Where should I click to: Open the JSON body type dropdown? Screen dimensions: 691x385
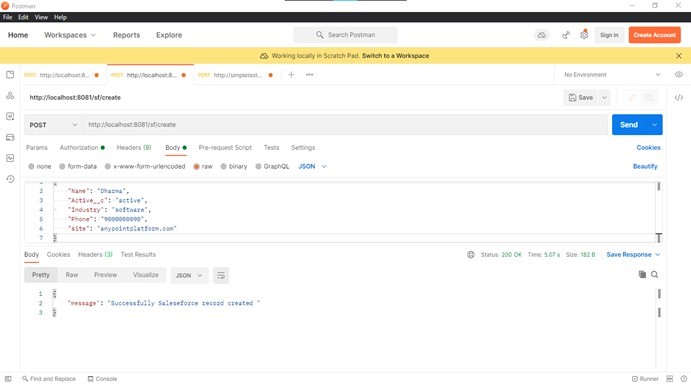pos(312,167)
